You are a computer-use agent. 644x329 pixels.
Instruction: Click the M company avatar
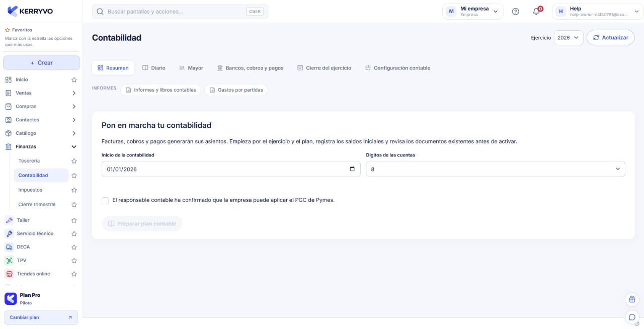point(451,11)
